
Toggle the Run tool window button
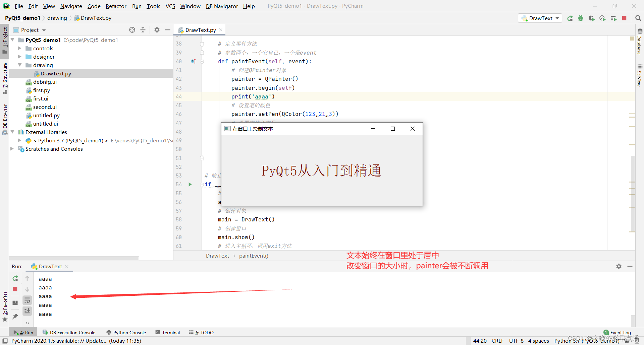23,332
